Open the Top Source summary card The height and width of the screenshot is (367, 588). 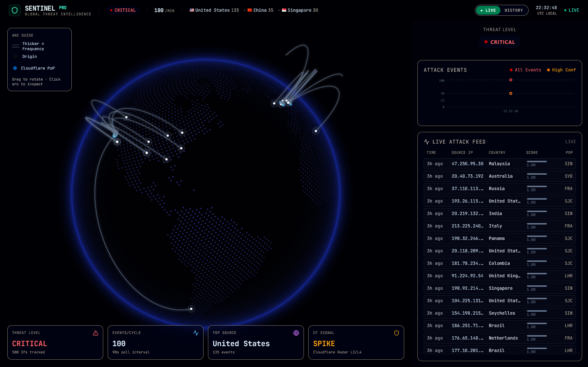[x=256, y=342]
